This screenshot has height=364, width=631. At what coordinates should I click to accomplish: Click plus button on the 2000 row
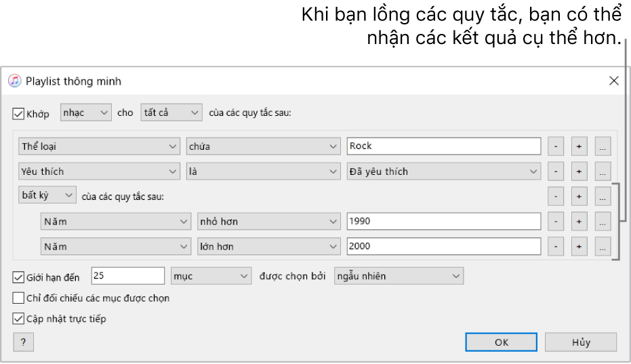pos(579,247)
